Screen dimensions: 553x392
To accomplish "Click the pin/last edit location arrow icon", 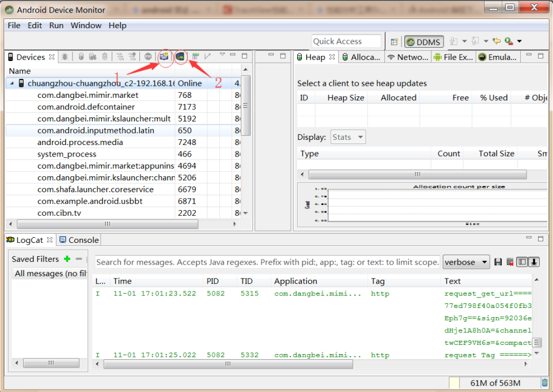I will [x=497, y=41].
